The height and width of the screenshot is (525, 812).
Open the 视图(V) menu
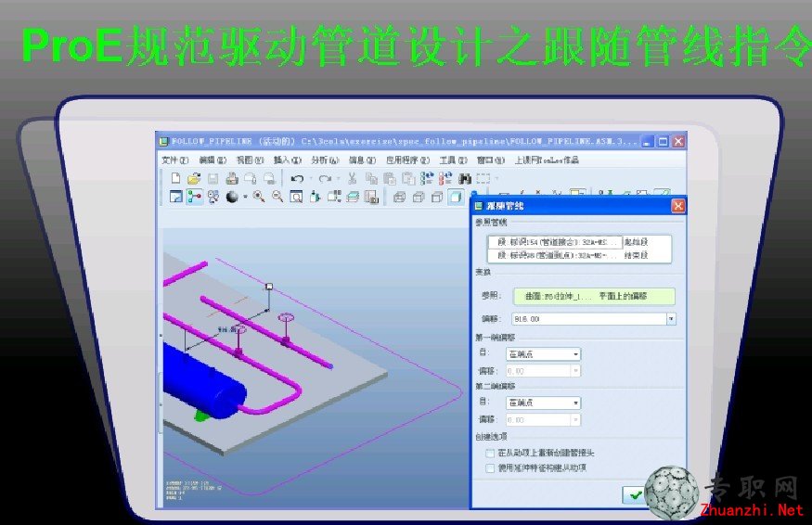pyautogui.click(x=251, y=160)
